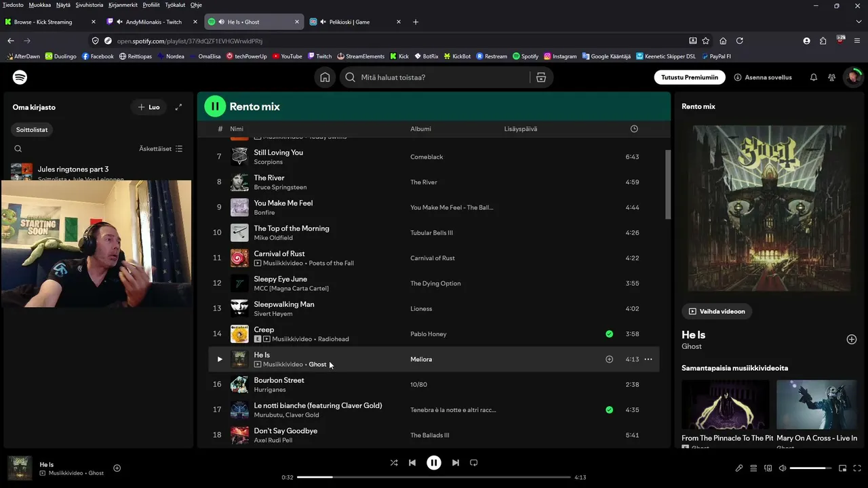Image resolution: width=868 pixels, height=488 pixels.
Task: Open Spotify home via the house button
Action: pyautogui.click(x=325, y=77)
